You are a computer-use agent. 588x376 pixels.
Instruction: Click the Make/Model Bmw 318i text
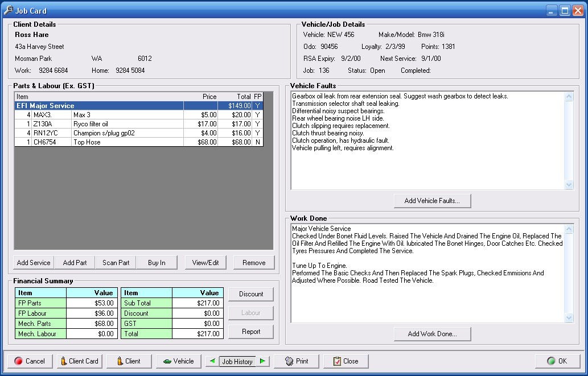[x=412, y=35]
